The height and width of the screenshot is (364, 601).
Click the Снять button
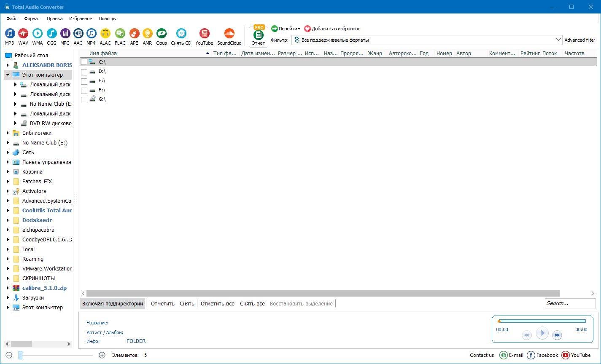coord(187,303)
